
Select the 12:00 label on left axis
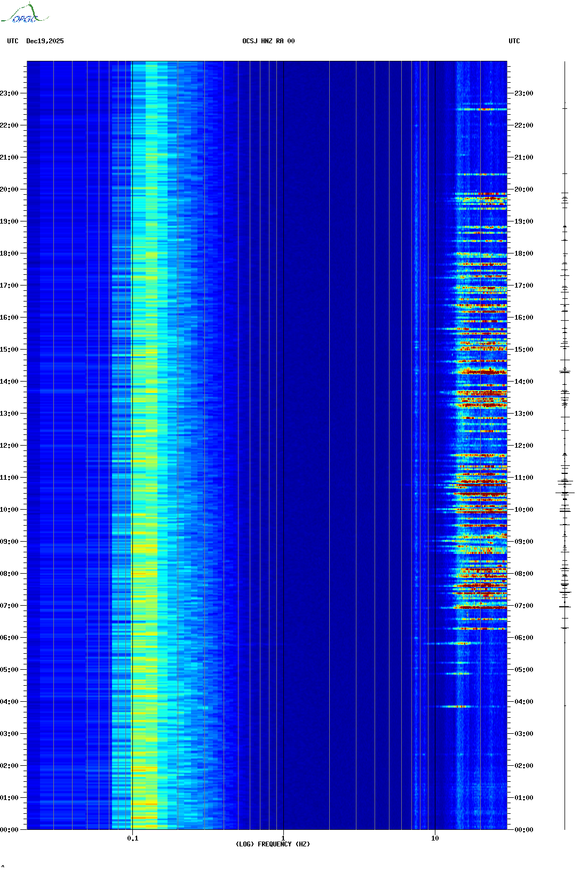pos(9,446)
